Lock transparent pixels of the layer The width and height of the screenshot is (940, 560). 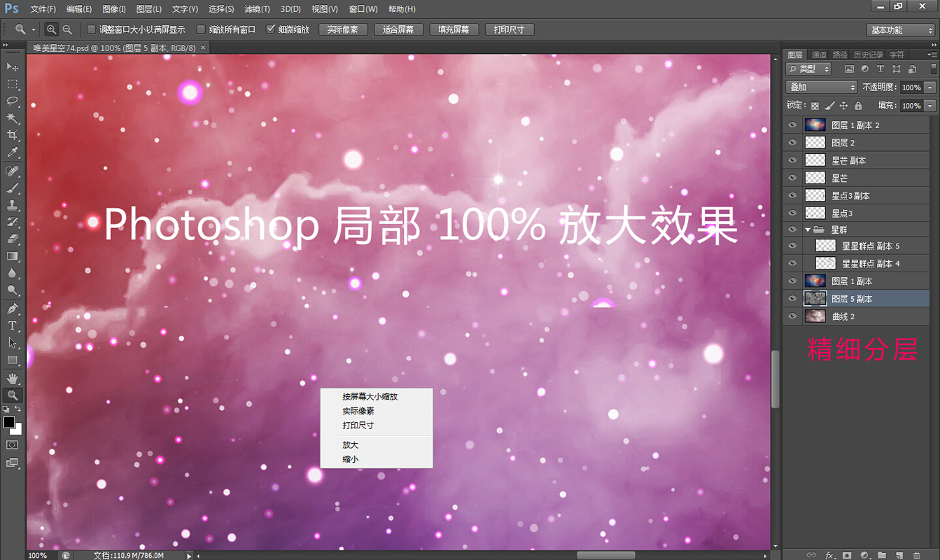click(815, 106)
